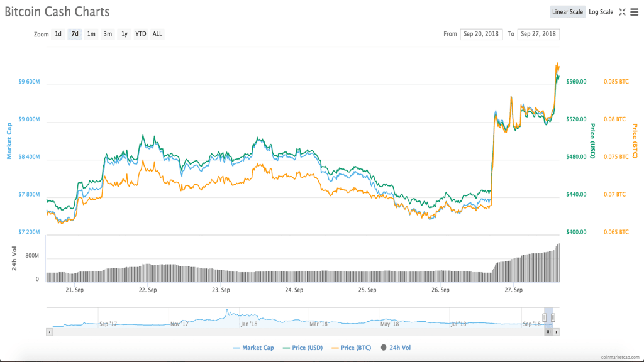644x362 pixels.
Task: Set zoom range to 1d
Action: [58, 34]
